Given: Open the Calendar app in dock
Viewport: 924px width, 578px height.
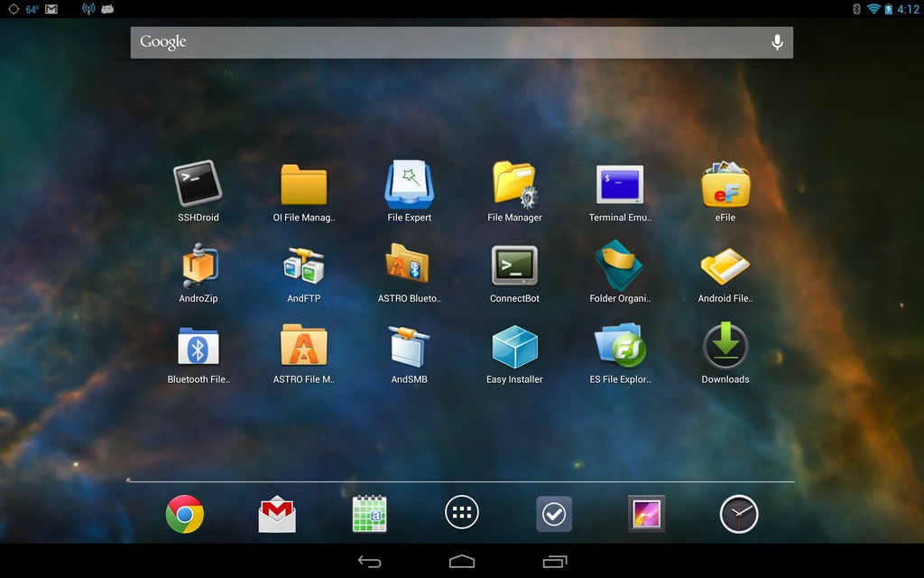Looking at the screenshot, I should 369,514.
